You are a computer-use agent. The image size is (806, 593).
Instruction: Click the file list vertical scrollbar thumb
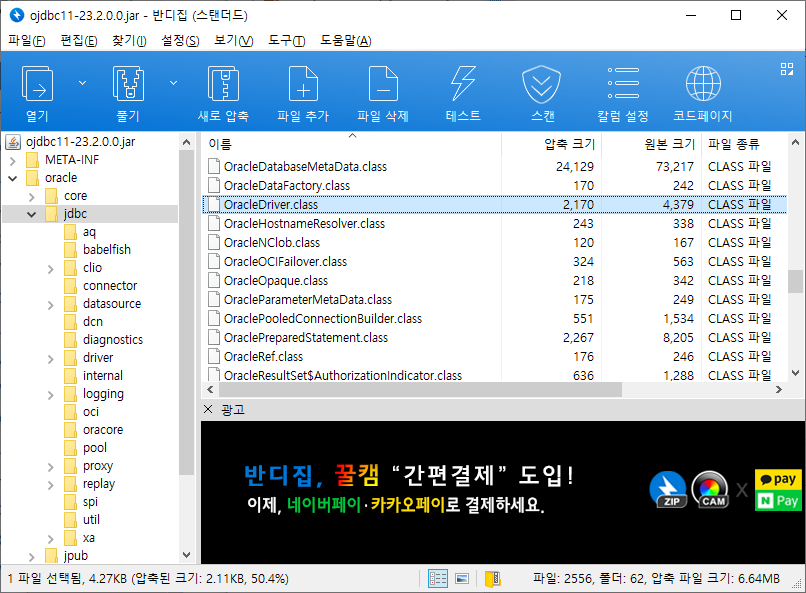795,281
